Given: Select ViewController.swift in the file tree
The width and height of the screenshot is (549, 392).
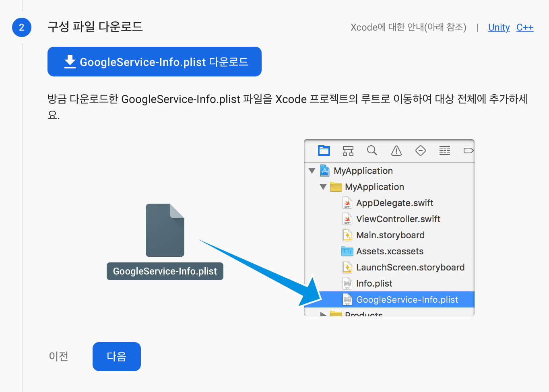Looking at the screenshot, I should (398, 219).
